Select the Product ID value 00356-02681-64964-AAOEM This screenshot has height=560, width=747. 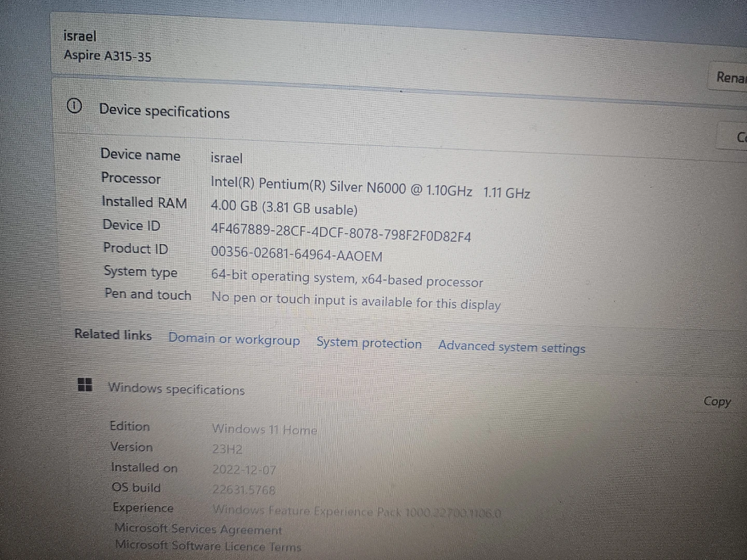pos(297,254)
